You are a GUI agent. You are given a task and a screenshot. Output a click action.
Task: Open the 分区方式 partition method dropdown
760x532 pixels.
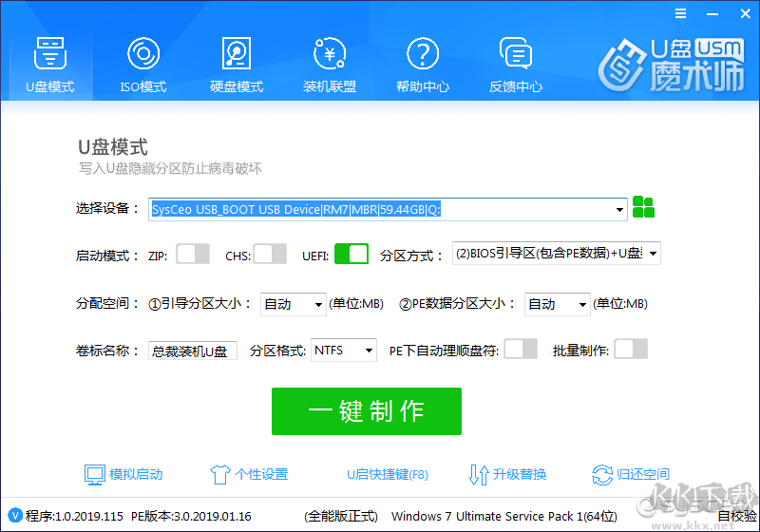(653, 254)
